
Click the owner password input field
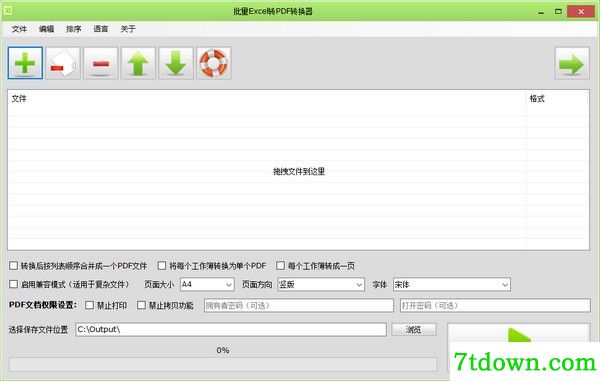(x=299, y=305)
